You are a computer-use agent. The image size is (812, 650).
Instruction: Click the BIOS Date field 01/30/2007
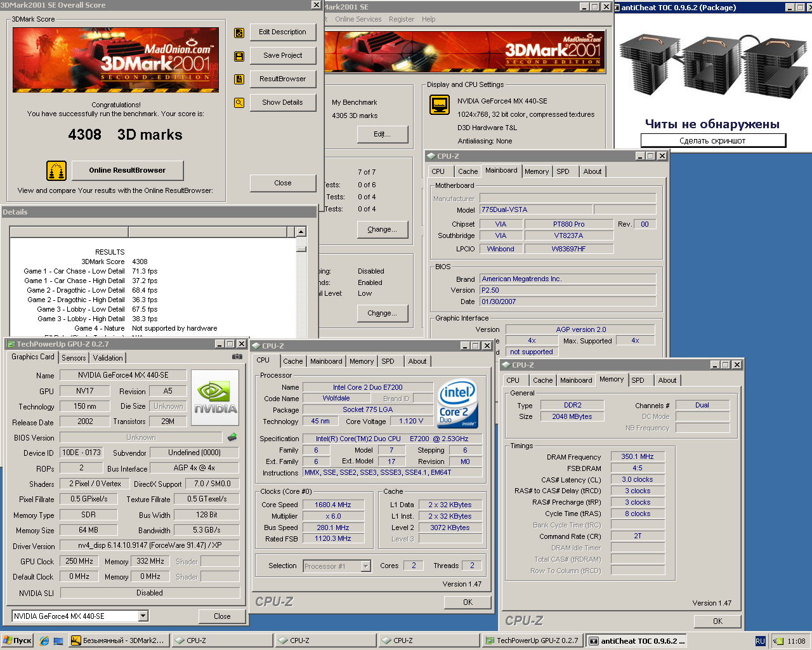[x=568, y=302]
